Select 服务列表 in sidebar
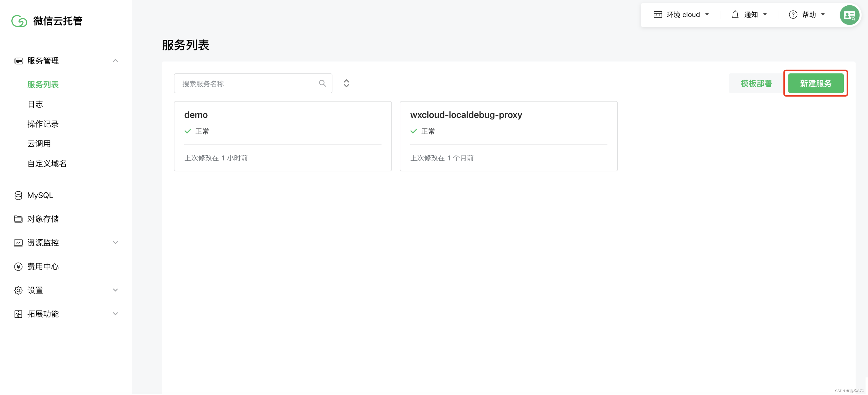The width and height of the screenshot is (868, 395). [x=43, y=84]
